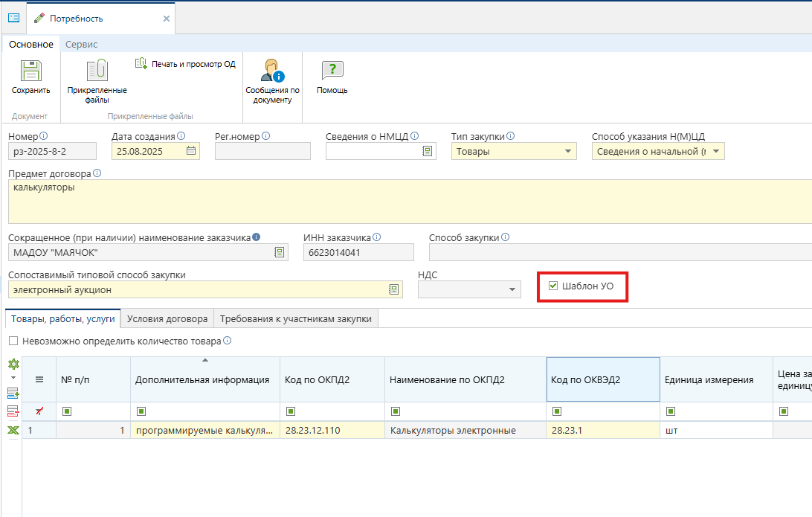Toggle filter box under Код по ОКВЭД2

click(x=557, y=411)
